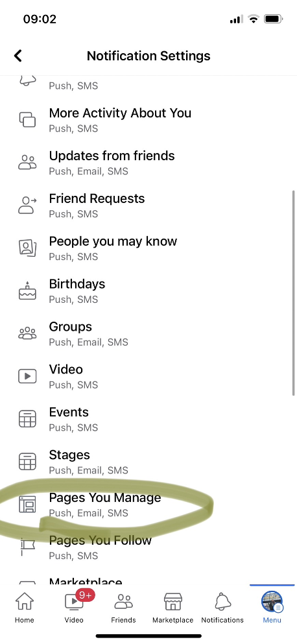
Task: Open Menu tab with profile picture
Action: point(272,608)
